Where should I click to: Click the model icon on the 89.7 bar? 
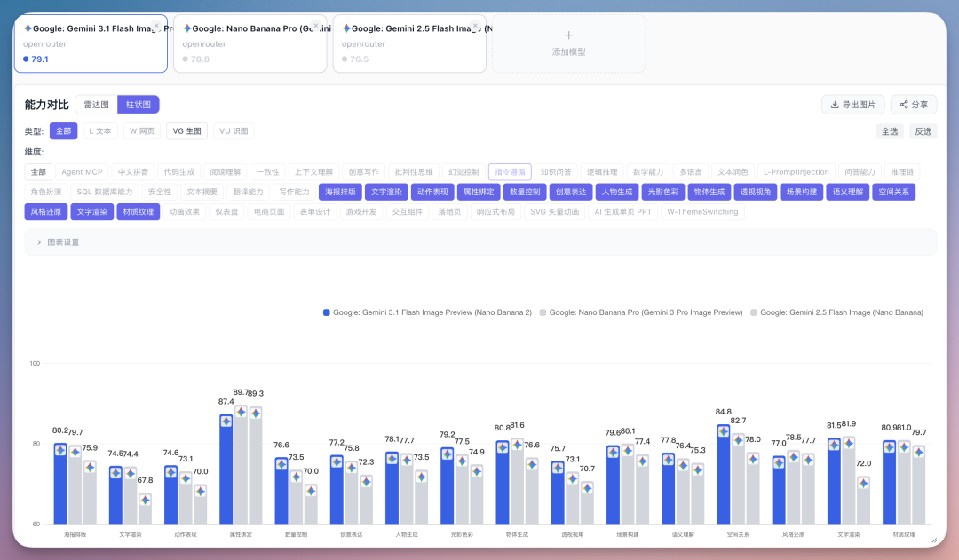click(241, 412)
